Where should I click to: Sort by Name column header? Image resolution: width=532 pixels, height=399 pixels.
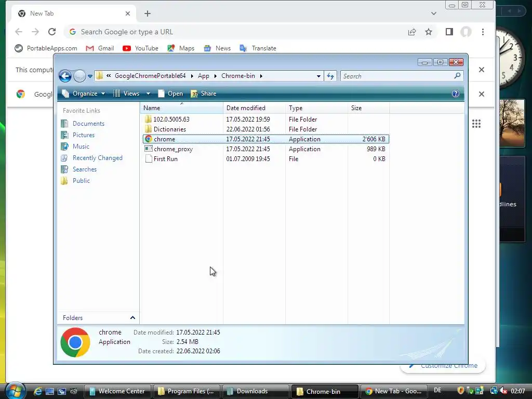182,108
